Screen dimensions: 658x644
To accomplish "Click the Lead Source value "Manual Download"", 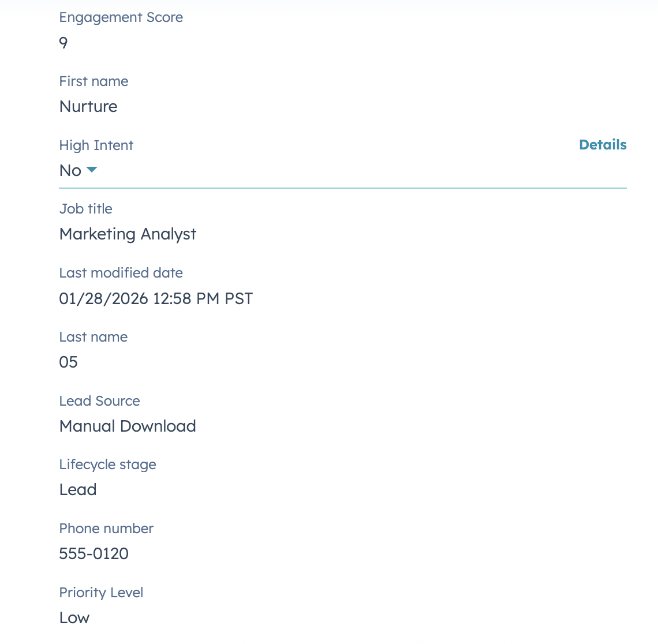I will [x=127, y=426].
